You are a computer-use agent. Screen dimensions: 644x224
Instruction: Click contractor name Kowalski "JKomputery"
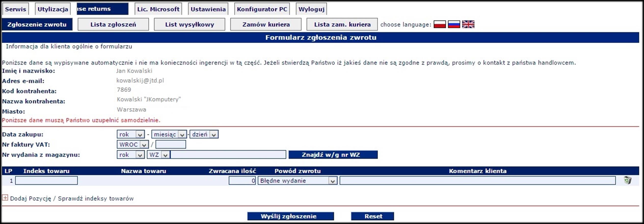149,99
